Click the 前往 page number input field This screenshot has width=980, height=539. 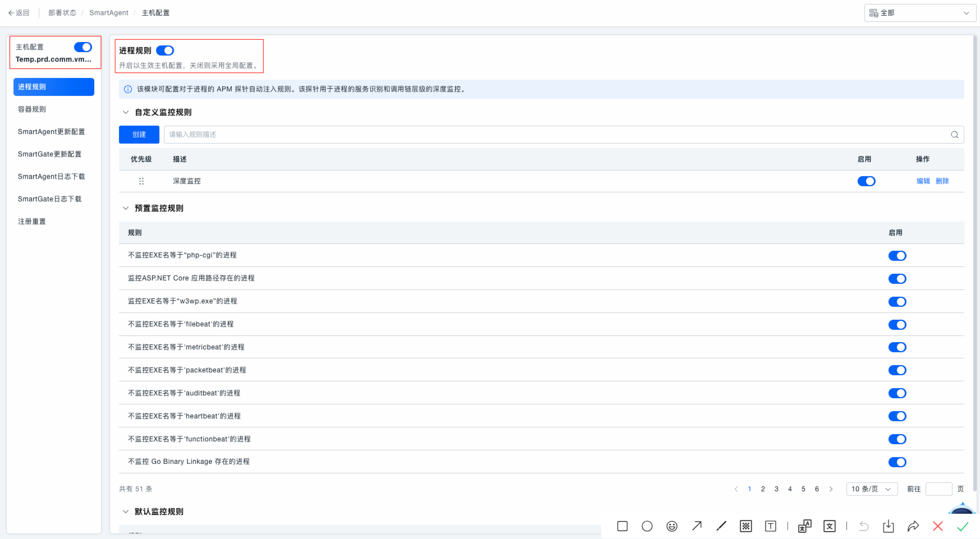pyautogui.click(x=938, y=489)
